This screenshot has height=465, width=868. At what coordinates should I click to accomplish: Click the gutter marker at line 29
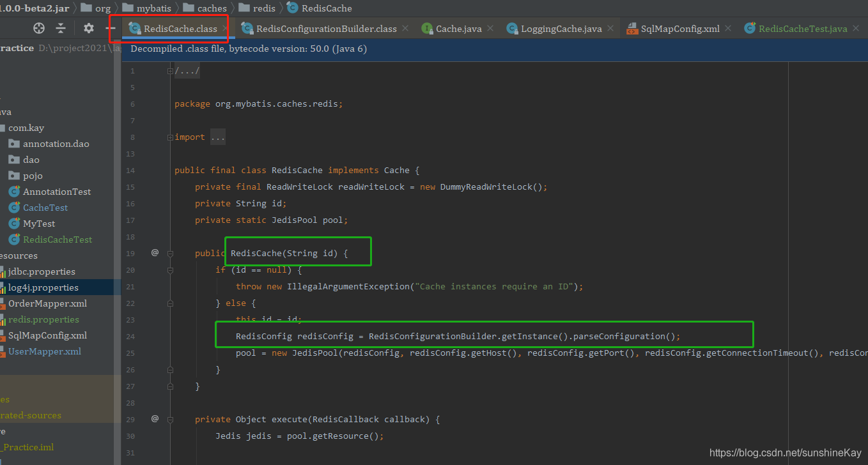pos(155,419)
